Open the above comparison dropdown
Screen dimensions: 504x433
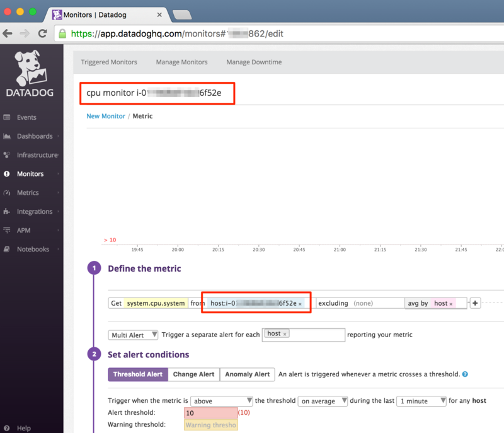coord(222,401)
